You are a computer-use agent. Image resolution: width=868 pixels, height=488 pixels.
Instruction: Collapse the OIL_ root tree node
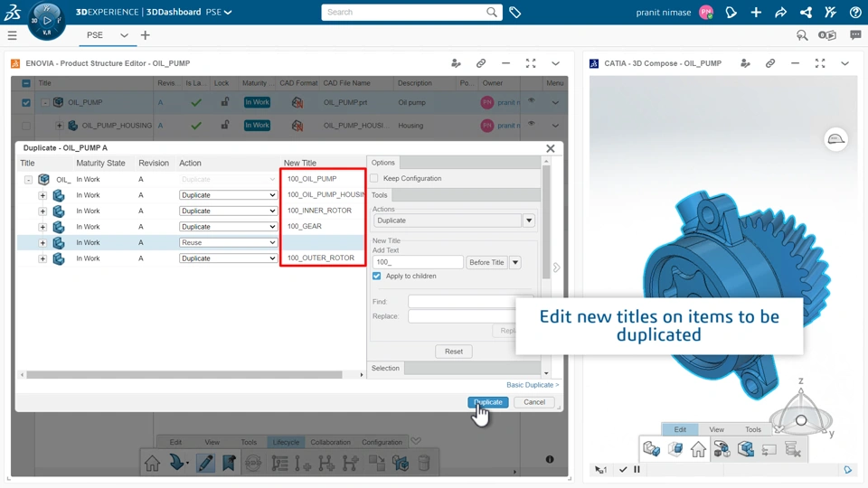28,179
